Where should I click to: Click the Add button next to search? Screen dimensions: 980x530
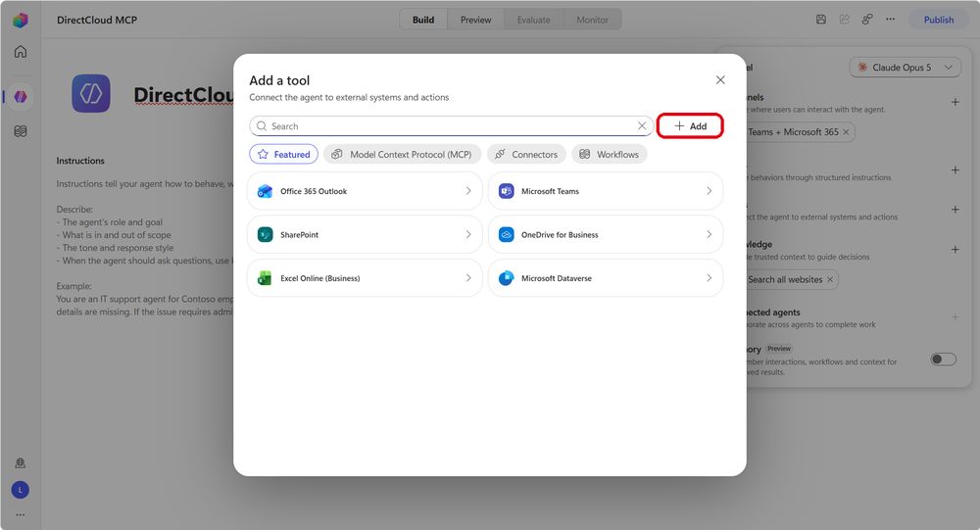click(x=690, y=125)
